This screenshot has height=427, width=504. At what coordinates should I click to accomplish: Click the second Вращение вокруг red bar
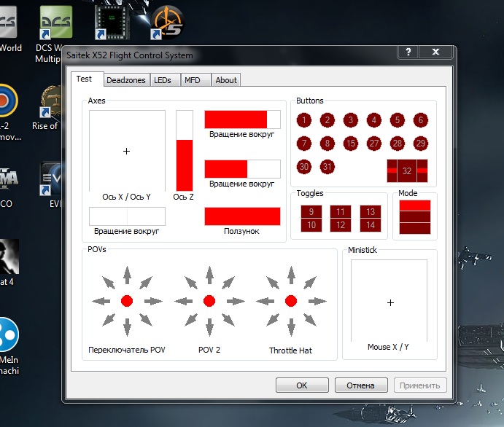click(242, 169)
